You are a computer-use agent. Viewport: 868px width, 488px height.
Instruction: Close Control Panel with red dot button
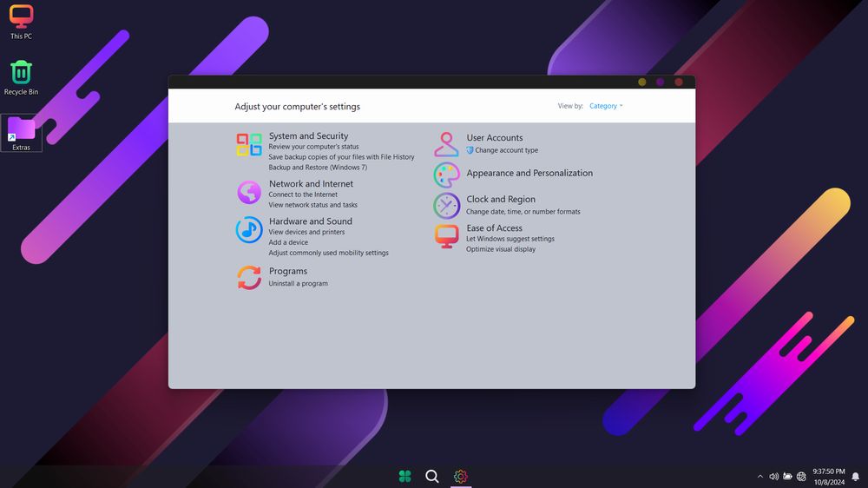(679, 82)
